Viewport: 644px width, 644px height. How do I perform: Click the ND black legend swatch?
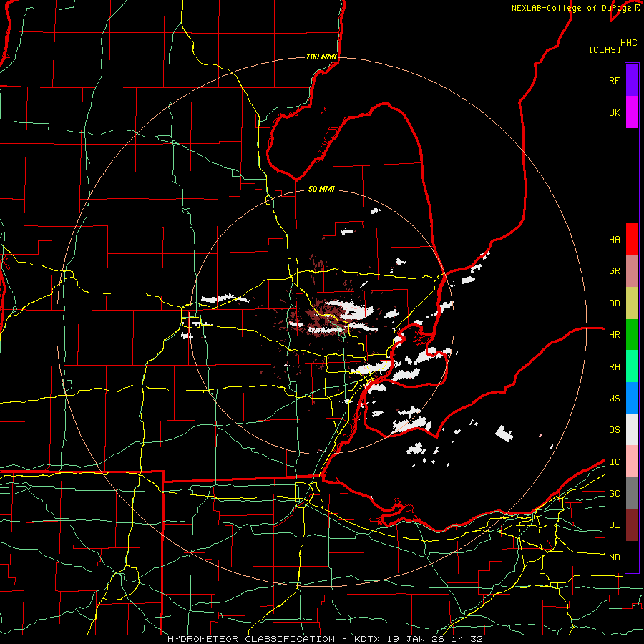pyautogui.click(x=632, y=557)
